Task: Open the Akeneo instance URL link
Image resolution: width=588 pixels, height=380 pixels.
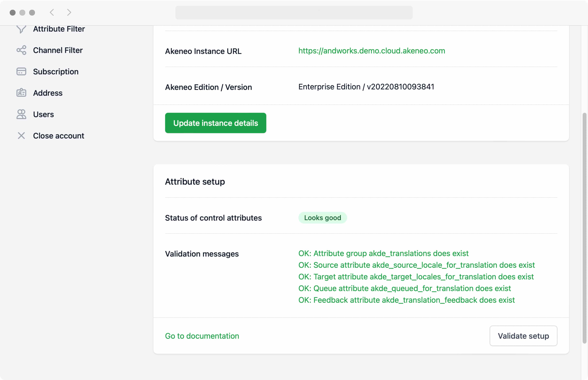Action: point(372,51)
